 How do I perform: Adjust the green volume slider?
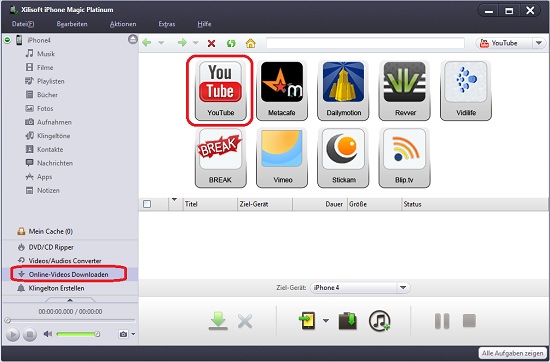(78, 334)
